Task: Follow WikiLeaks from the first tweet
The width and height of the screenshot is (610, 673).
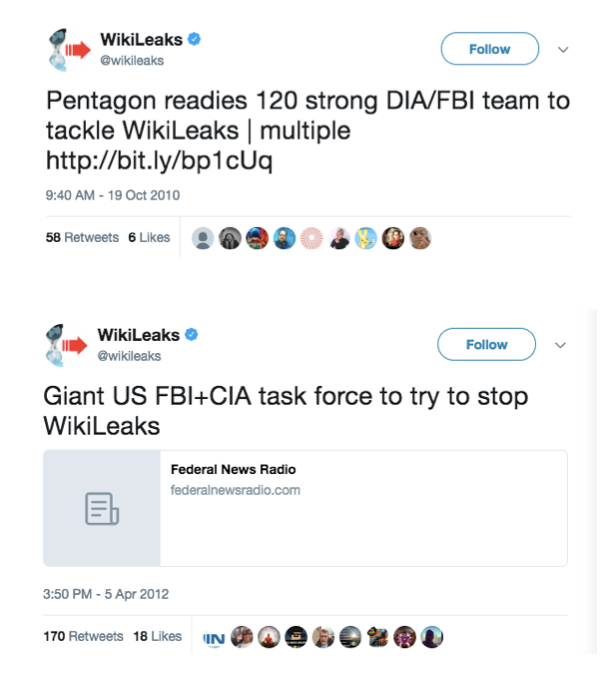Action: click(490, 49)
